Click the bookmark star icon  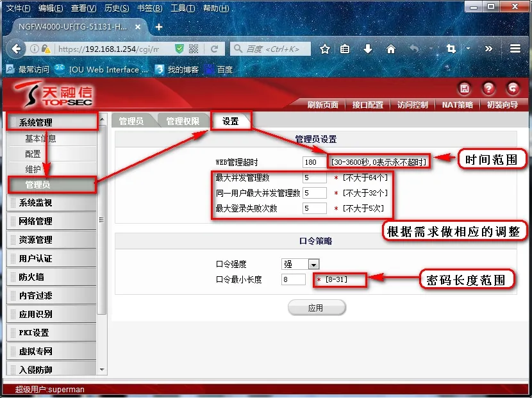(x=325, y=49)
